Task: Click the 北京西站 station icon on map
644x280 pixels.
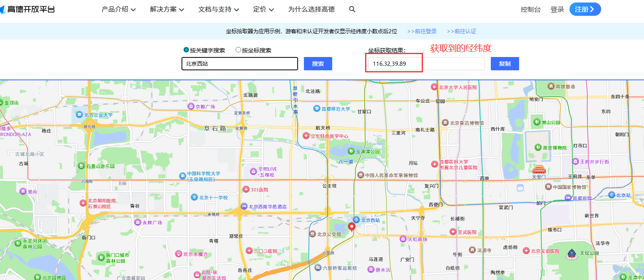Action: click(x=356, y=220)
